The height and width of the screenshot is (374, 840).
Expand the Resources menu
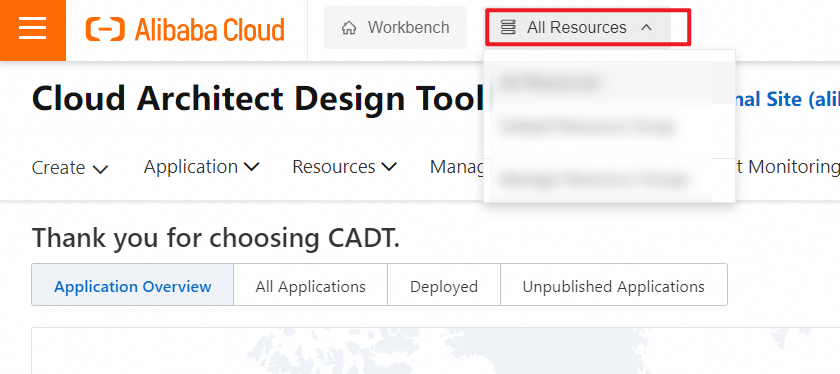coord(344,167)
